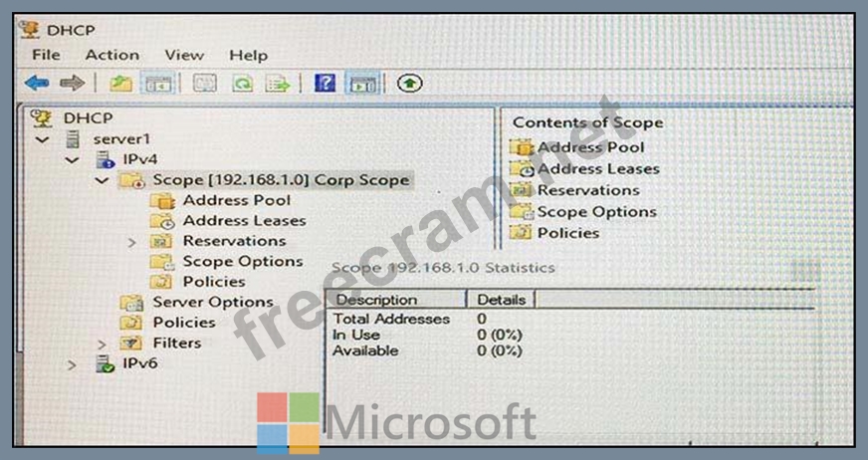868x460 pixels.
Task: Expand the Filters tree node
Action: coord(102,345)
